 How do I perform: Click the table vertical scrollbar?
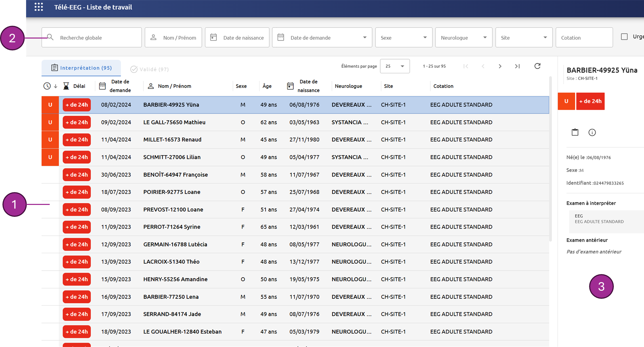tap(551, 159)
